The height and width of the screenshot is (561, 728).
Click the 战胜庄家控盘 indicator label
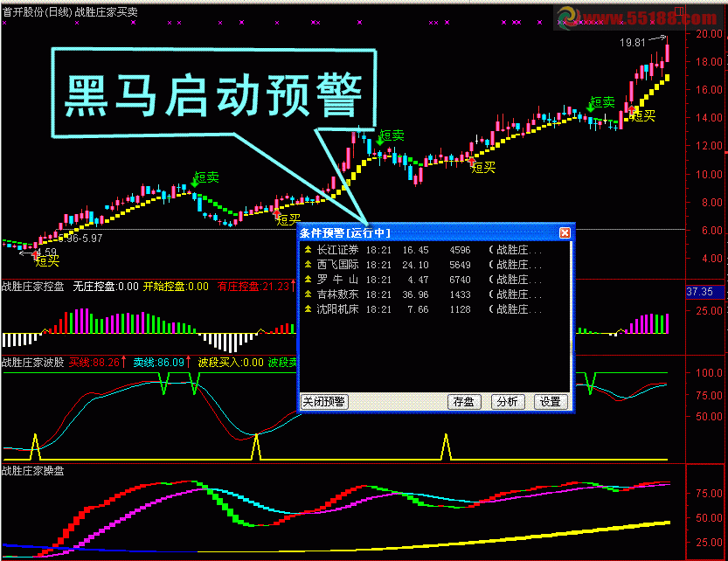[x=33, y=287]
